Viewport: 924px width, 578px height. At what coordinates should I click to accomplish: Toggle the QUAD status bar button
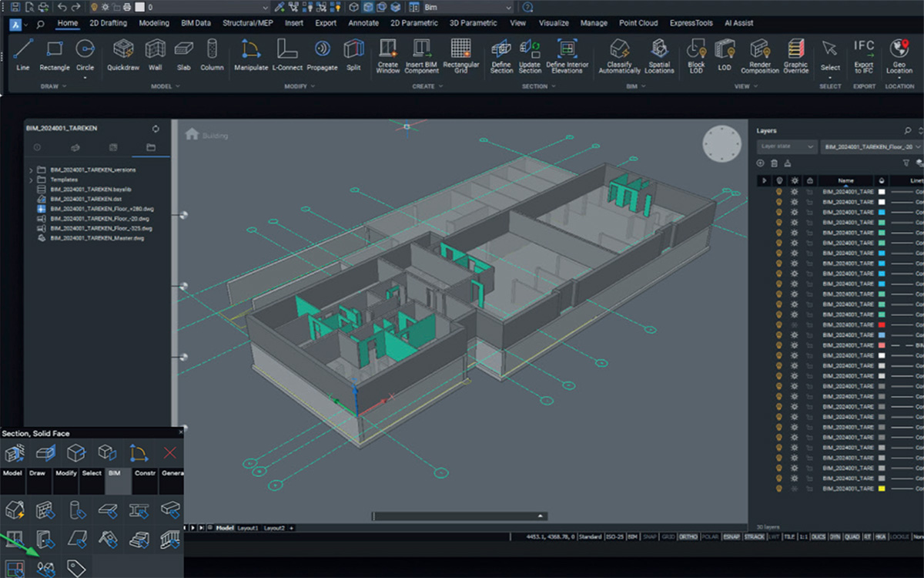point(854,536)
